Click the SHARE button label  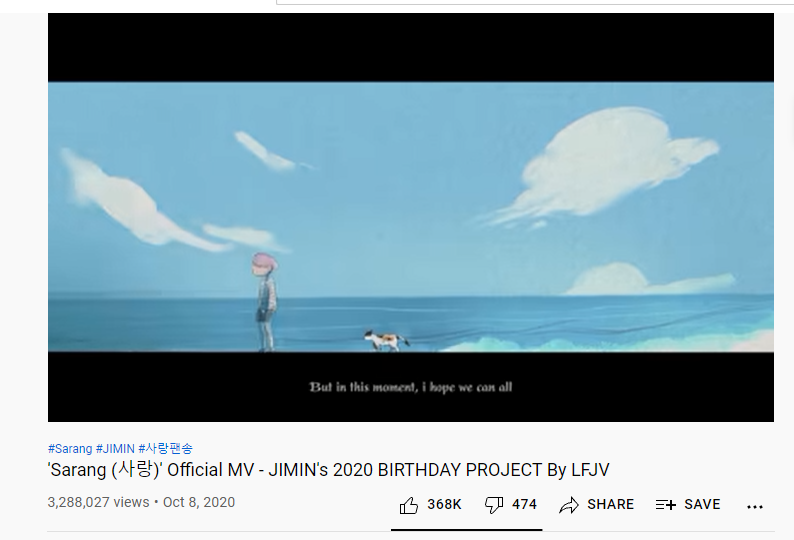pos(610,505)
